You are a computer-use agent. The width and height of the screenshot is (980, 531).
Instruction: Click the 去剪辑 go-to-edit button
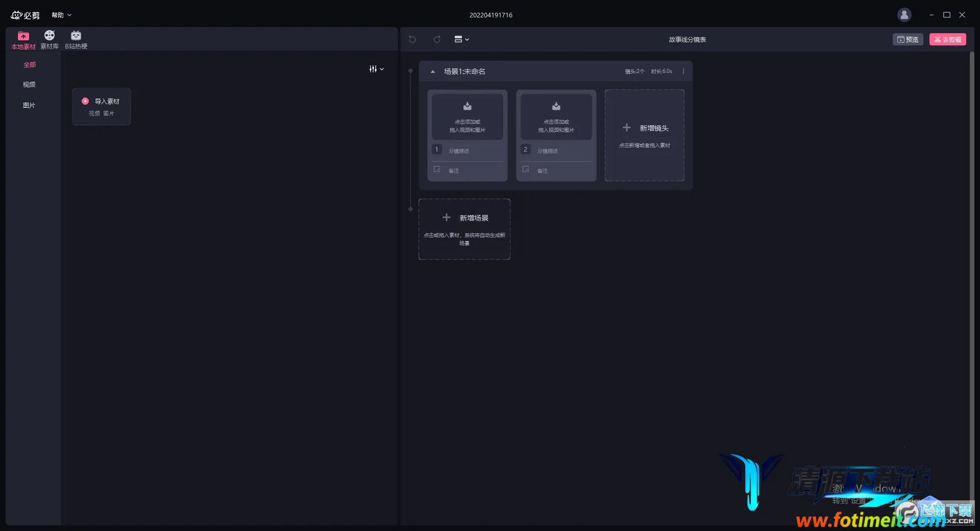(947, 39)
